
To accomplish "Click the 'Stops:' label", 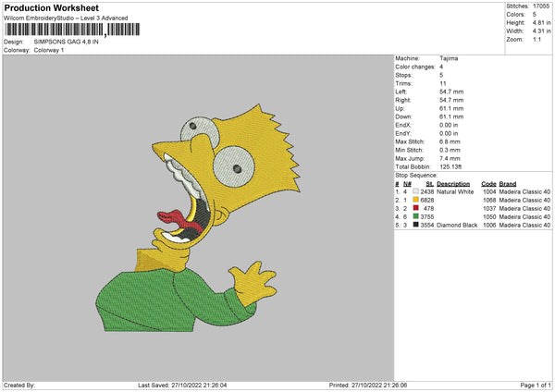I will (x=404, y=75).
